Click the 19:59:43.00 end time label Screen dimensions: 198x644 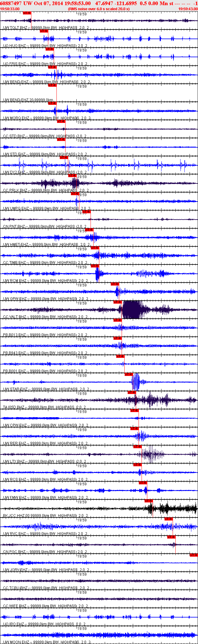(188, 9)
